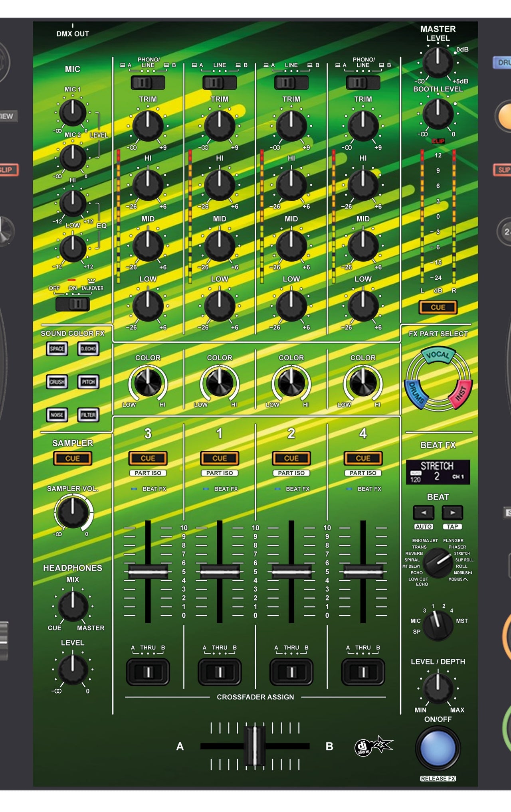Click channel 3 volume fader handle

click(x=148, y=572)
